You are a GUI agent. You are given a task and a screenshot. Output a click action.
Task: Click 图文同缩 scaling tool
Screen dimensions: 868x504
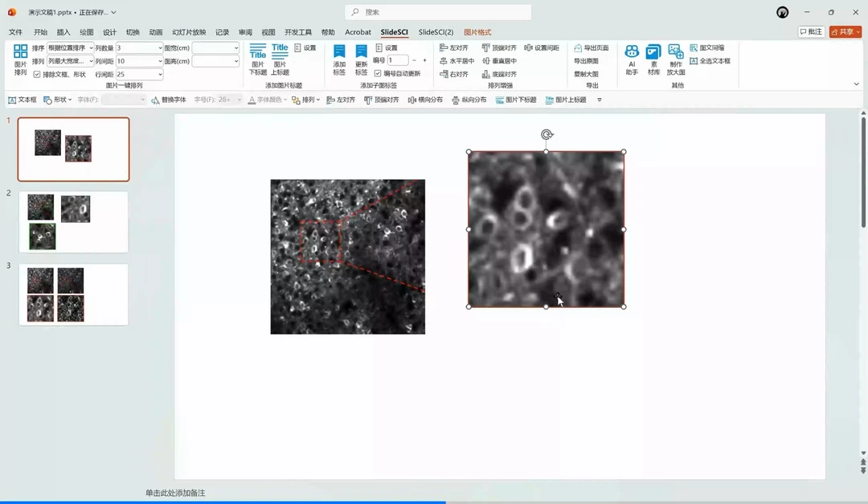(x=707, y=47)
